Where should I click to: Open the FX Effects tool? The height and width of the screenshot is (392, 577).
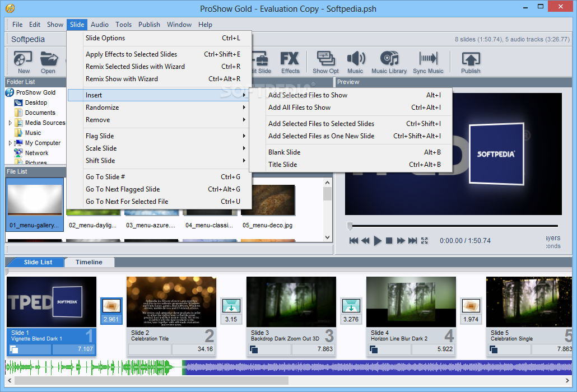click(290, 62)
